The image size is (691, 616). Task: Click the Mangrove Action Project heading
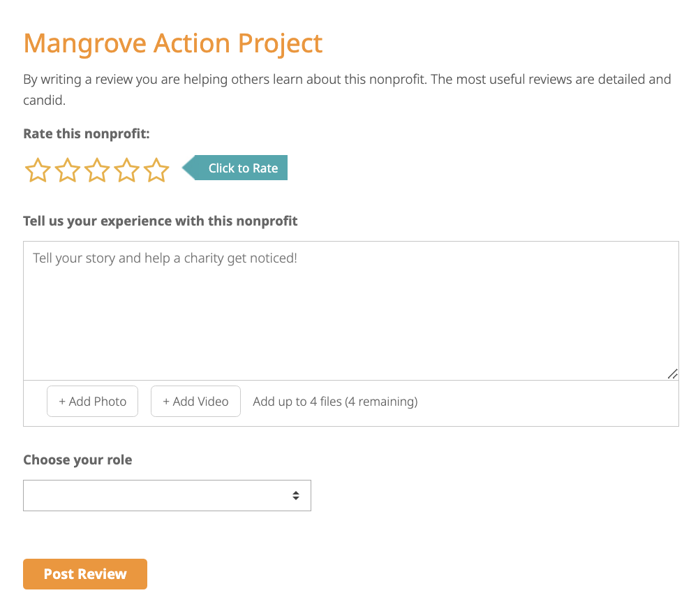[173, 43]
